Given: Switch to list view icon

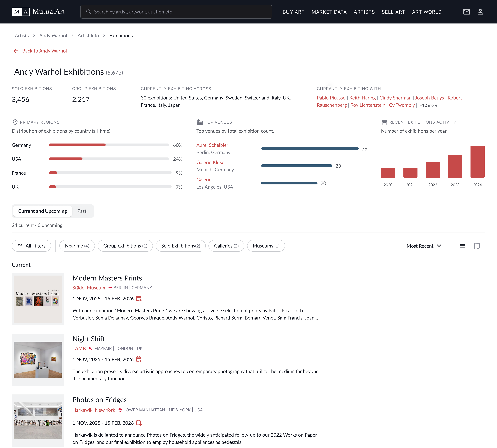Looking at the screenshot, I should click(x=462, y=246).
